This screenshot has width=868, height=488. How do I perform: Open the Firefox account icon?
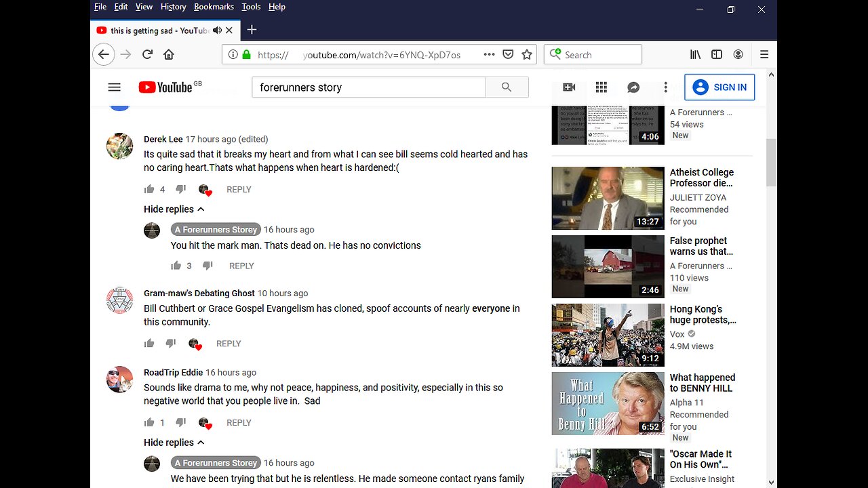738,55
